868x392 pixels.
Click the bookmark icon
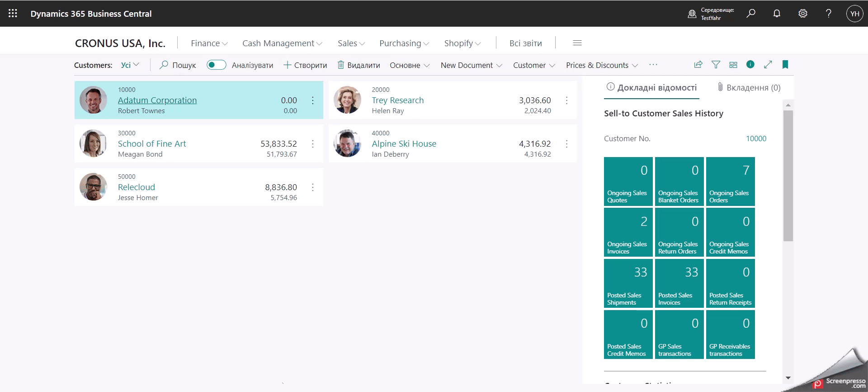[x=785, y=65]
